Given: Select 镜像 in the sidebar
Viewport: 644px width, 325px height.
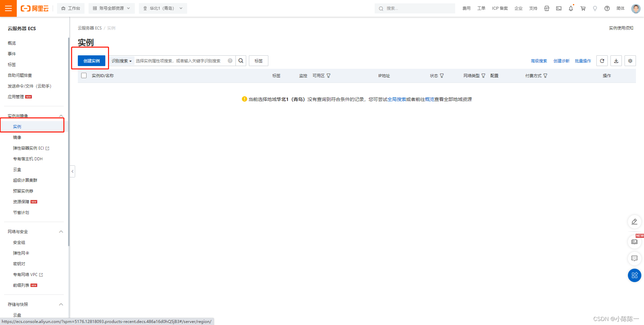Looking at the screenshot, I should point(17,138).
